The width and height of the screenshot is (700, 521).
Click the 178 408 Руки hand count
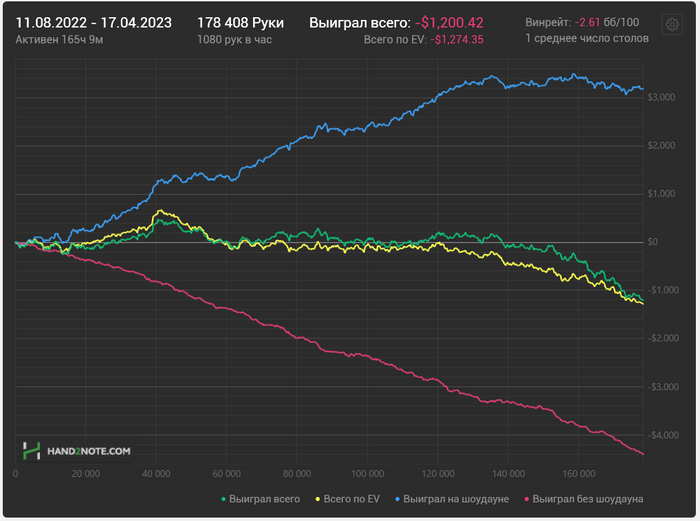241,23
